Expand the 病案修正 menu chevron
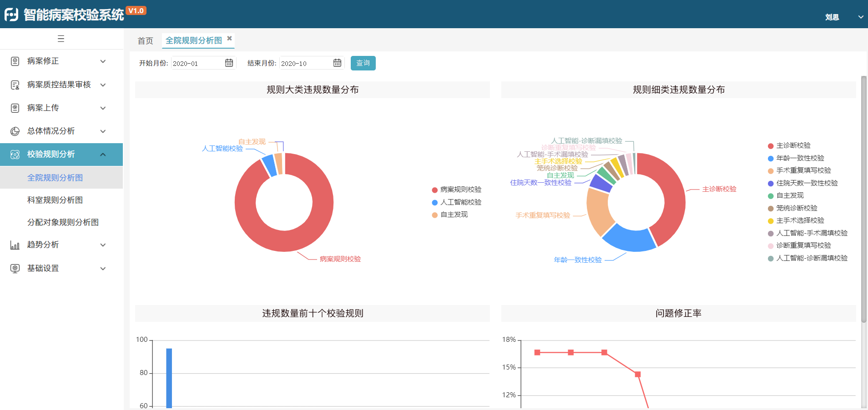 point(103,61)
